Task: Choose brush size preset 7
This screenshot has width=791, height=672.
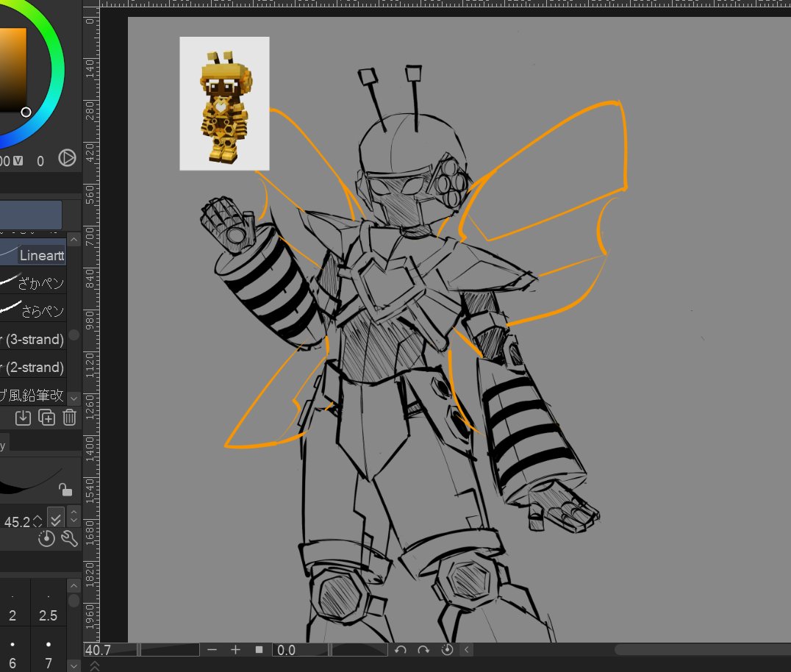Action: coord(49,650)
